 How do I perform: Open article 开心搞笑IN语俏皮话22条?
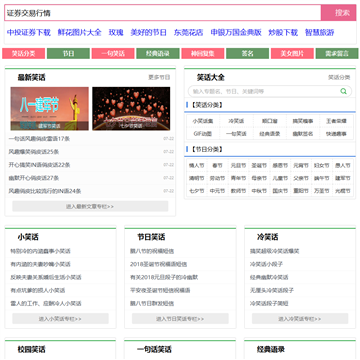tap(39, 165)
